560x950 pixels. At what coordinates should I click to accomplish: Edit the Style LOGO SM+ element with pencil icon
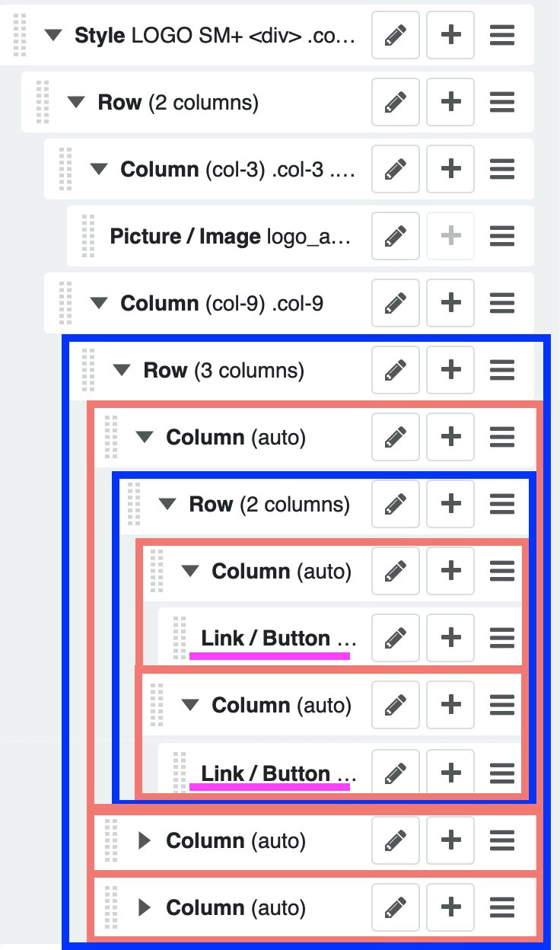pyautogui.click(x=395, y=35)
